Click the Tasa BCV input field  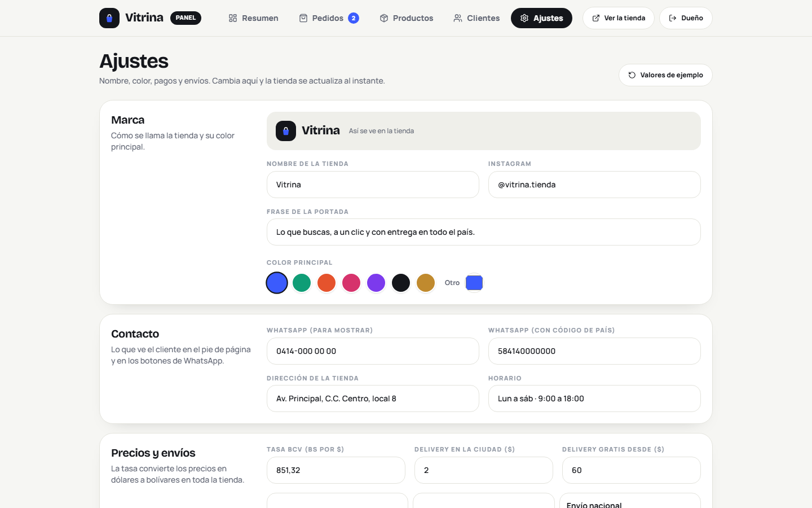tap(336, 470)
